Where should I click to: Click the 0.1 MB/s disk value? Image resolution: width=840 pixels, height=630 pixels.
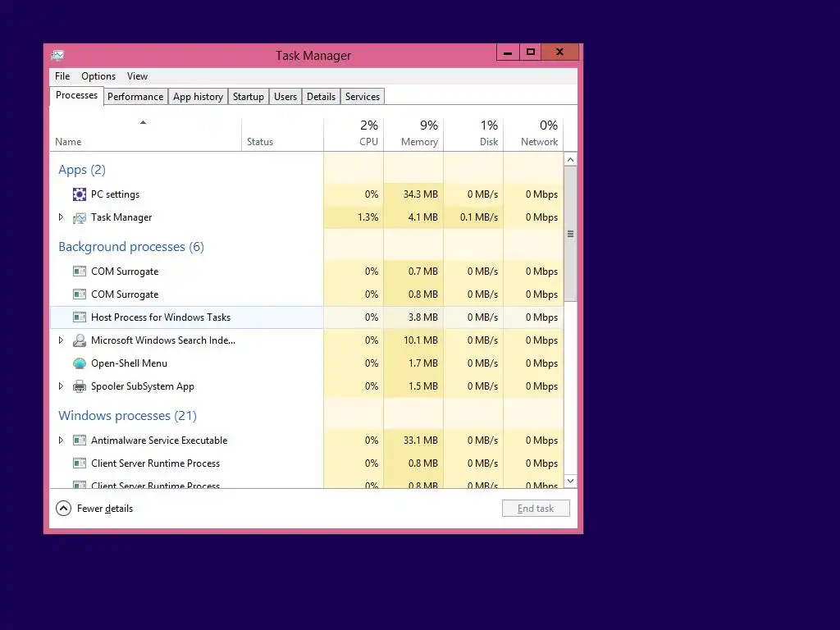click(479, 217)
